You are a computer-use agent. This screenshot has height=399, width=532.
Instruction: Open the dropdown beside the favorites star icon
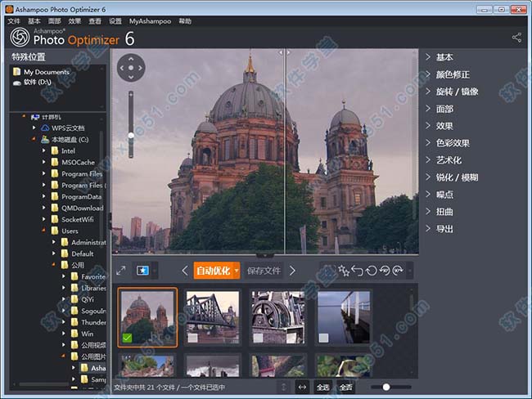pos(155,271)
